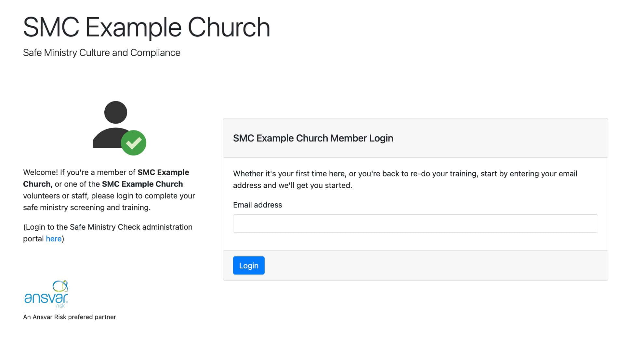Click the SMC Example Church page title
This screenshot has height=338, width=644.
(x=146, y=28)
